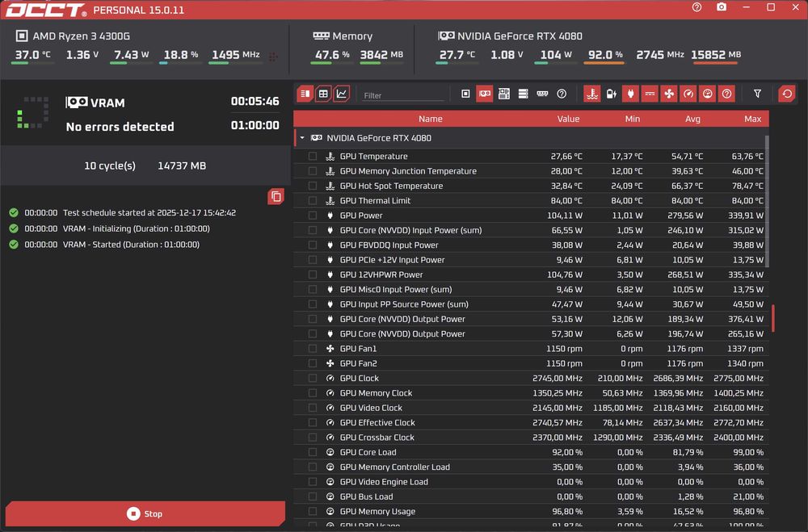Collapse the NVIDIA GeForce RTX 4080 sensor group
The height and width of the screenshot is (532, 808).
pos(302,138)
